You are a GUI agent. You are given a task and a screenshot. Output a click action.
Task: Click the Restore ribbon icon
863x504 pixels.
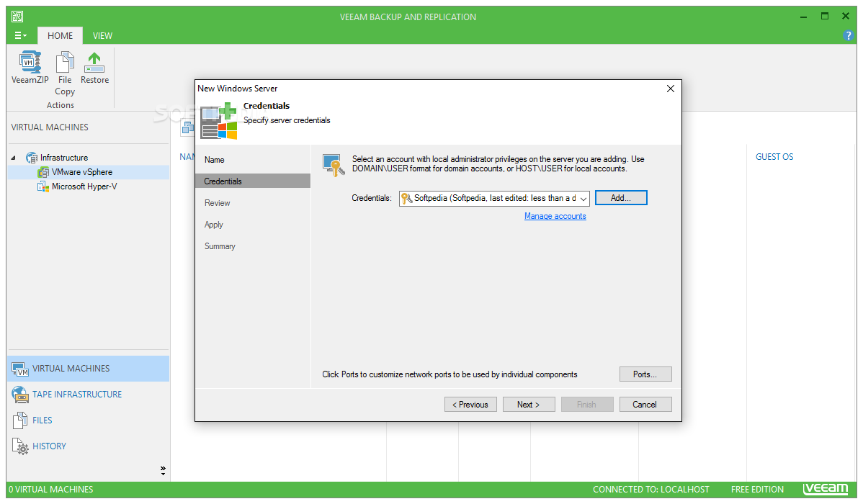(94, 62)
